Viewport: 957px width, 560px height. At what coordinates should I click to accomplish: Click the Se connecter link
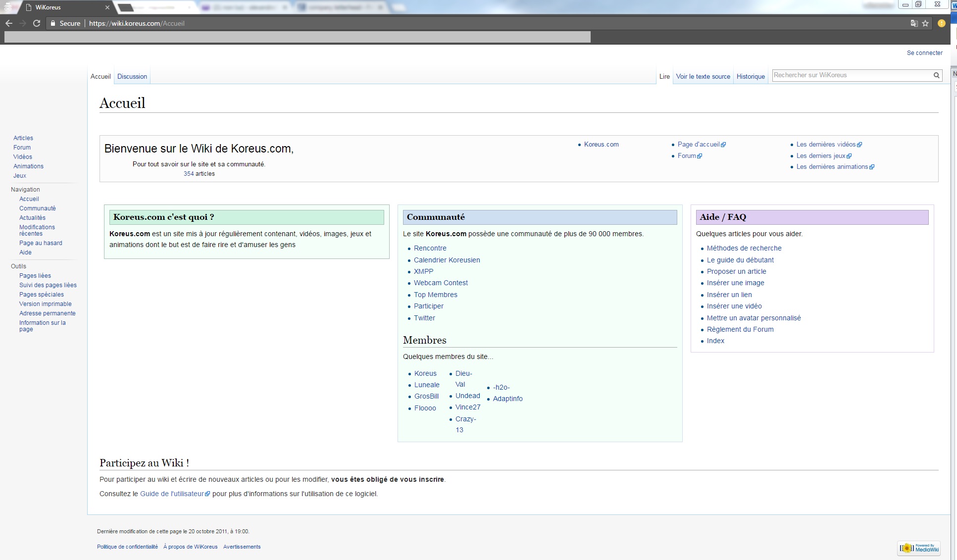(x=924, y=53)
